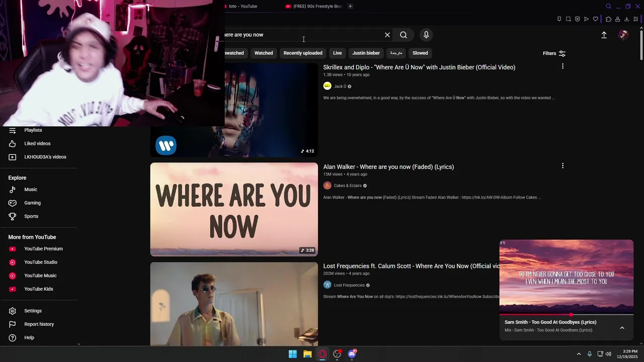Screen dimensions: 644x362
Task: Open the Cakes & Eclairs channel link
Action: coord(348,186)
